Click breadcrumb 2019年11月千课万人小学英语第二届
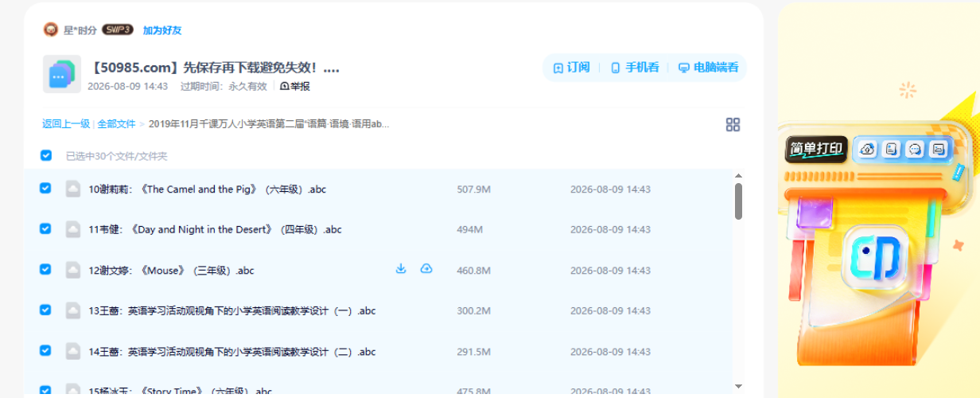This screenshot has width=980, height=398. click(x=269, y=124)
